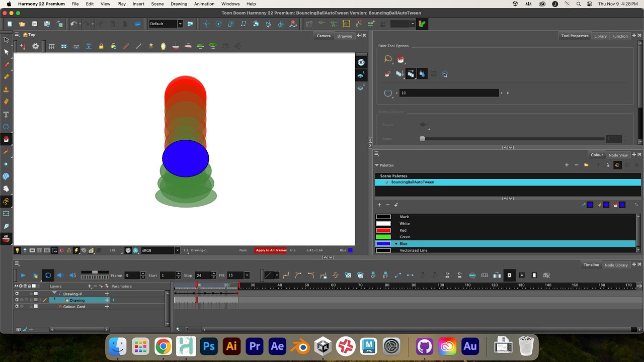The height and width of the screenshot is (362, 644).
Task: Select the Text tool in left toolbar
Action: tap(6, 114)
